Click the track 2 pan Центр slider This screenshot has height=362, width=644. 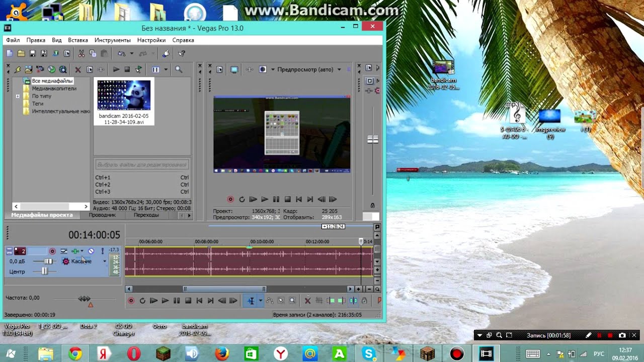pyautogui.click(x=44, y=271)
